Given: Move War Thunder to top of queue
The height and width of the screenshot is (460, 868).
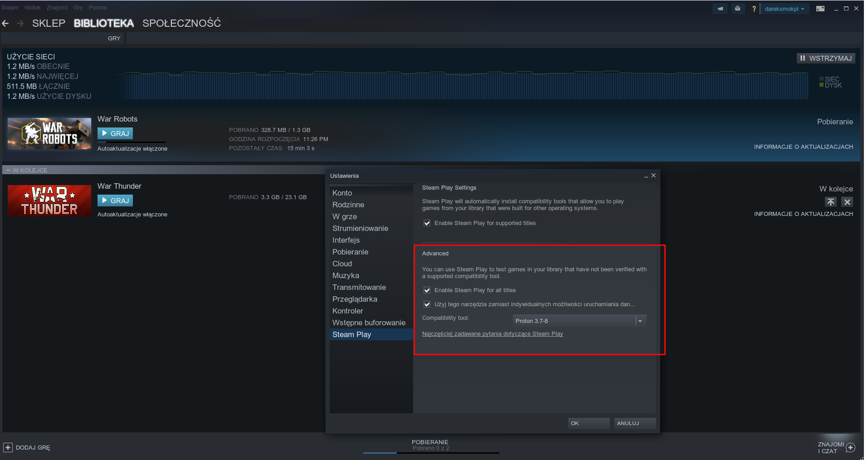Looking at the screenshot, I should (831, 202).
